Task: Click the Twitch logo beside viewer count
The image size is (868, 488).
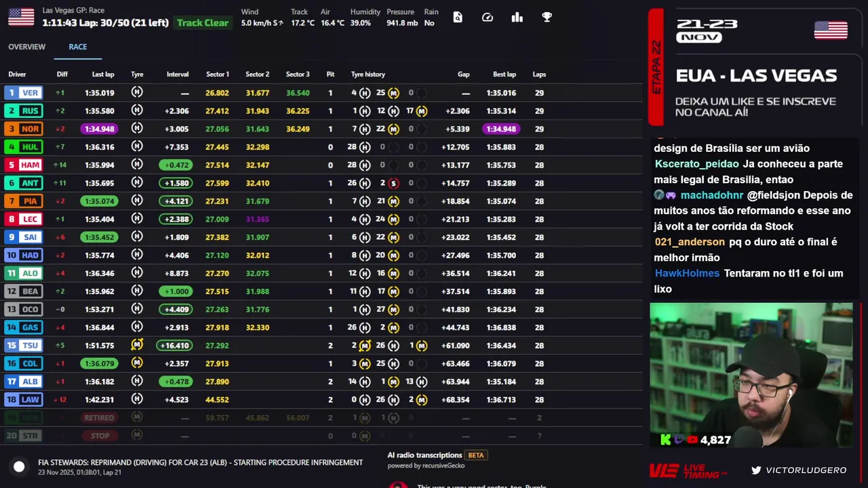Action: pos(679,440)
